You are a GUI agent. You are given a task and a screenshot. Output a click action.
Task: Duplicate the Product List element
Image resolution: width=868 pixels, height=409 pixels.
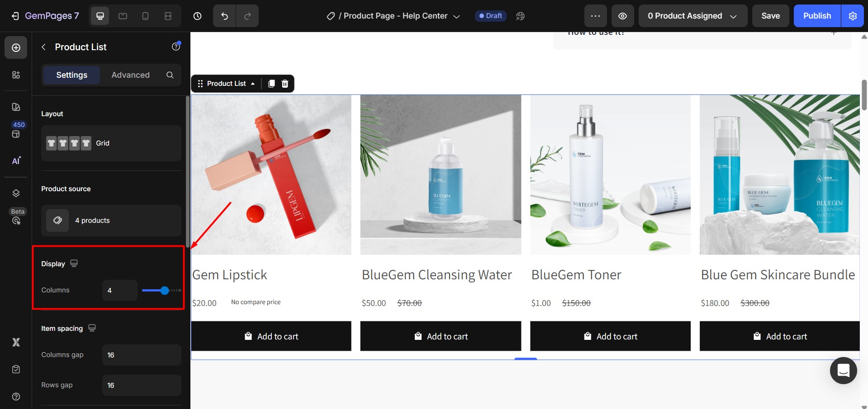pos(271,84)
